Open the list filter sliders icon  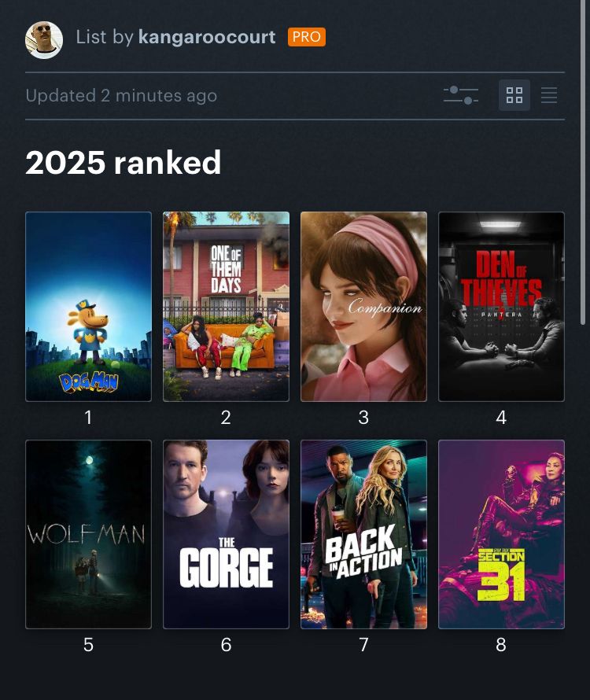[460, 95]
